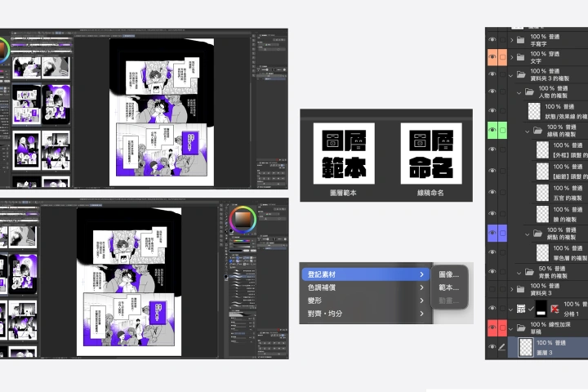Collapse the 線稿 的複製 folder
The image size is (588, 392).
click(x=528, y=131)
